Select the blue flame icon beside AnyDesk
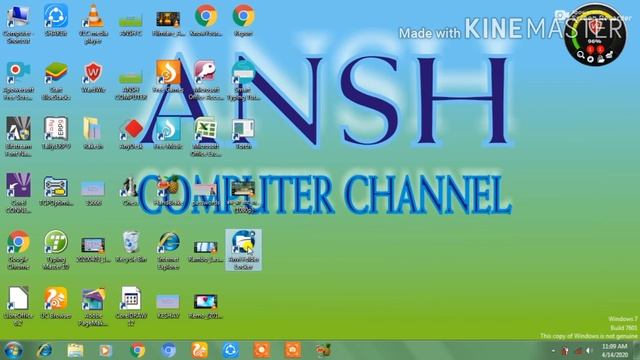Viewport: 640px width, 360px height. click(x=168, y=133)
